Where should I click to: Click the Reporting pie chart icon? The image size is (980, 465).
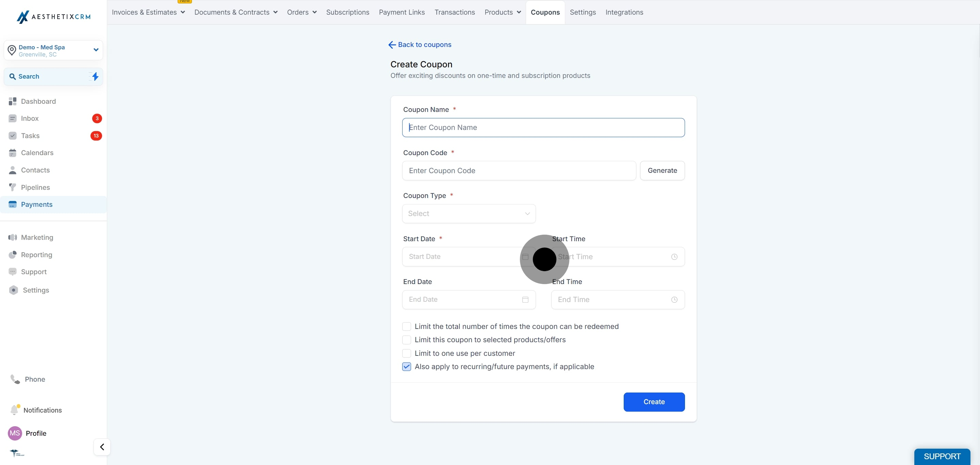pos(13,255)
